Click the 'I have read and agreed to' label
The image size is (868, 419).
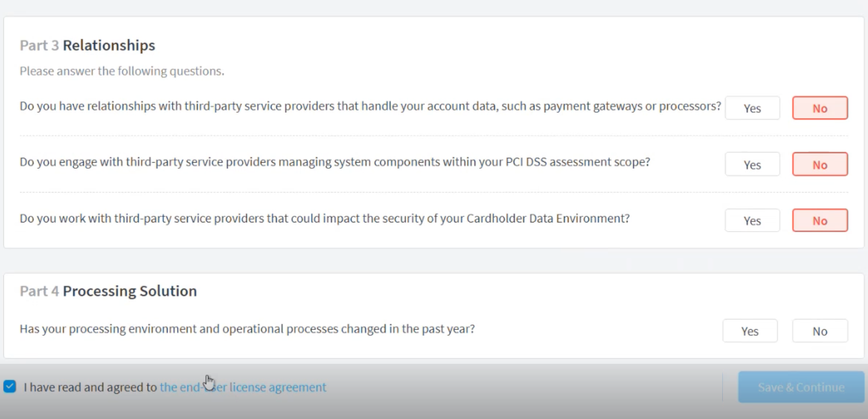pos(90,387)
